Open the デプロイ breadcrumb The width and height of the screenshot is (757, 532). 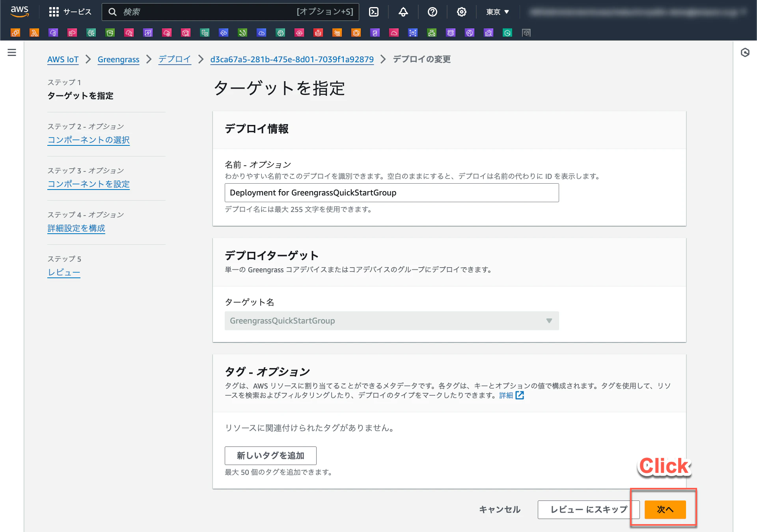coord(175,60)
